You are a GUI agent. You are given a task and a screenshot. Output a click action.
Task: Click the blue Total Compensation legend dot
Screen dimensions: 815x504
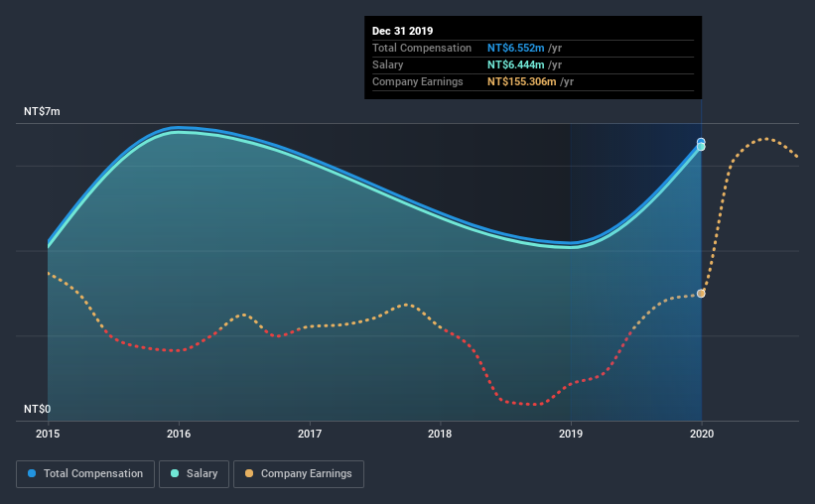(x=32, y=473)
